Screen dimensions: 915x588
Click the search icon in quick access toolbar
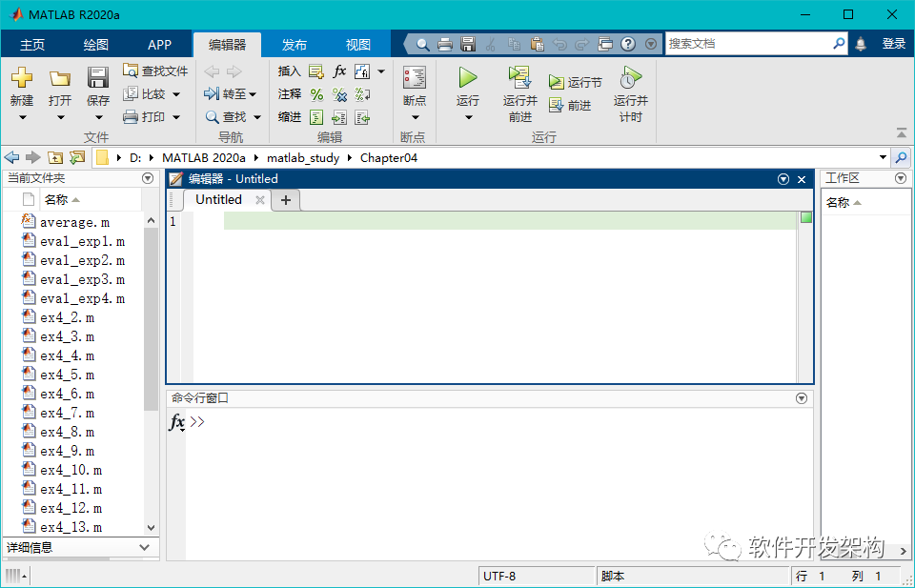pos(423,45)
